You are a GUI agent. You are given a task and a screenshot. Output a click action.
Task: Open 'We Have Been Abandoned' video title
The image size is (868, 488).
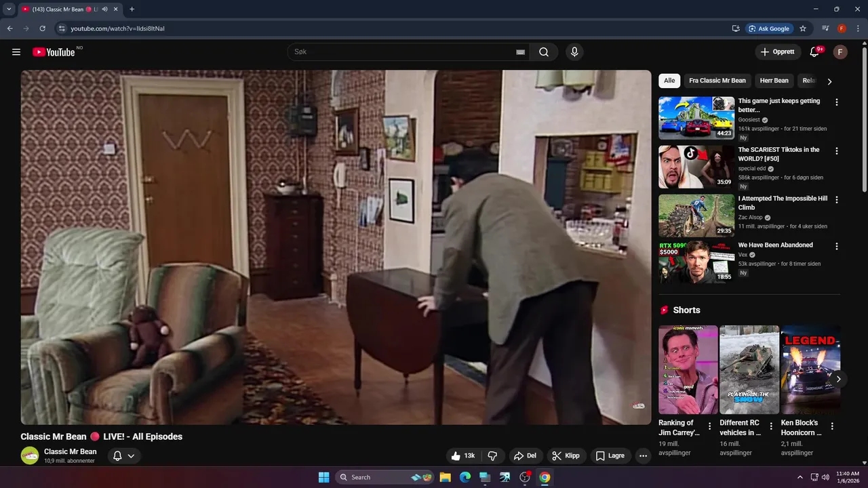[775, 245]
